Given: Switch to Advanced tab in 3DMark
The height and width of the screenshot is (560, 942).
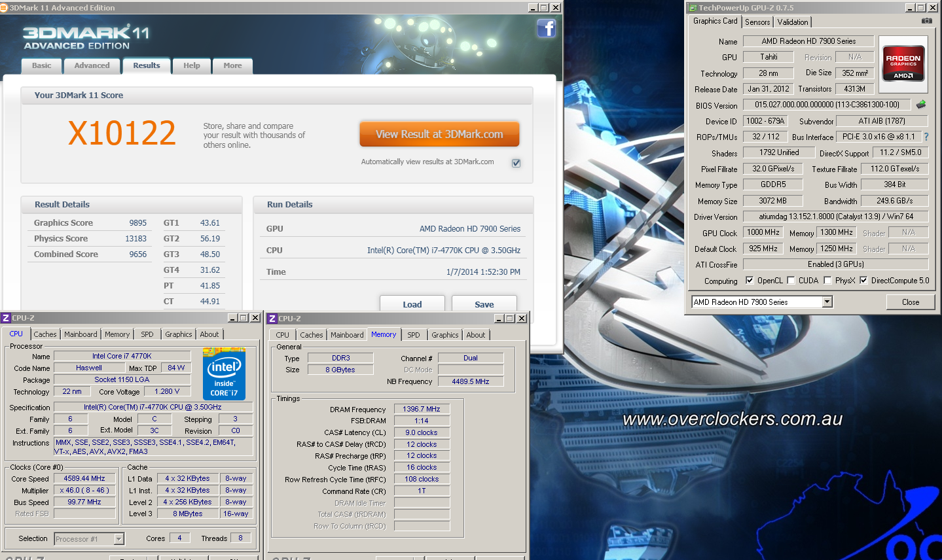Looking at the screenshot, I should [92, 65].
